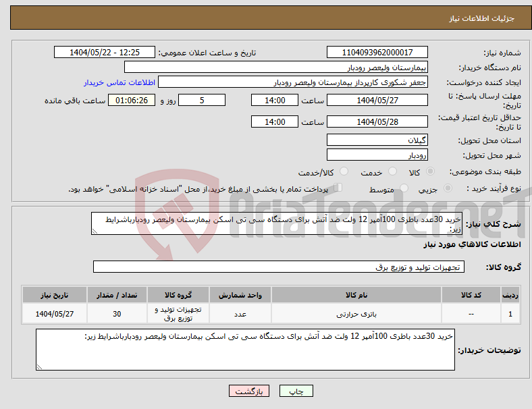
Task: Click the price validity date 1404/05/28
Action: tap(377, 121)
